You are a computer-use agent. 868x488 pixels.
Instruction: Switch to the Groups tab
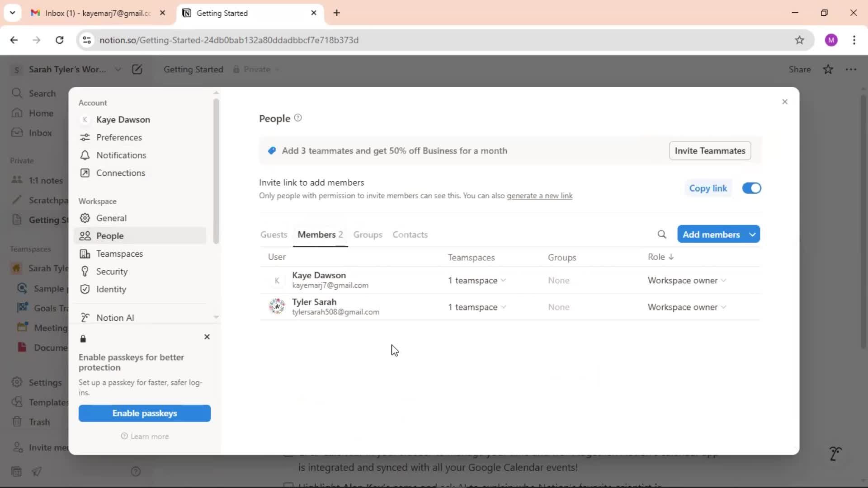[x=368, y=235]
